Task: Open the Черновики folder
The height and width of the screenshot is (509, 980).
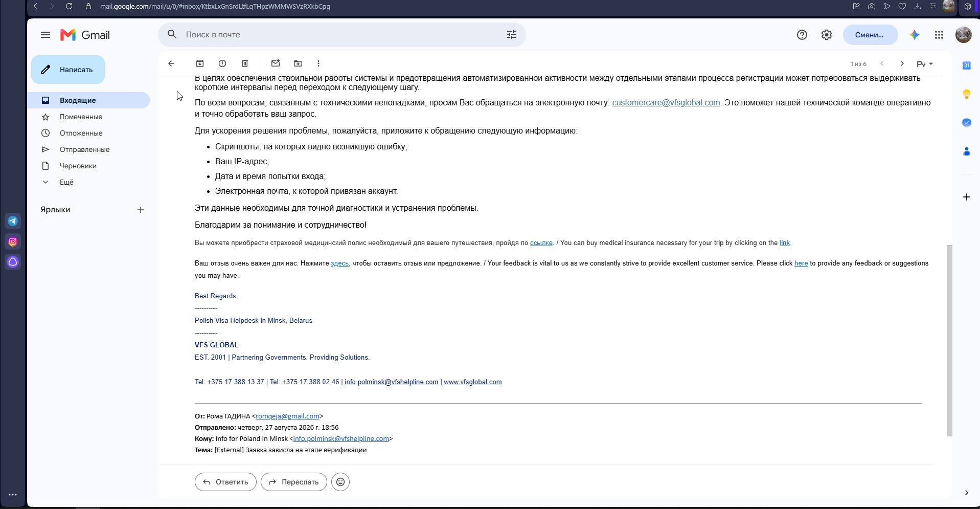Action: coord(78,166)
